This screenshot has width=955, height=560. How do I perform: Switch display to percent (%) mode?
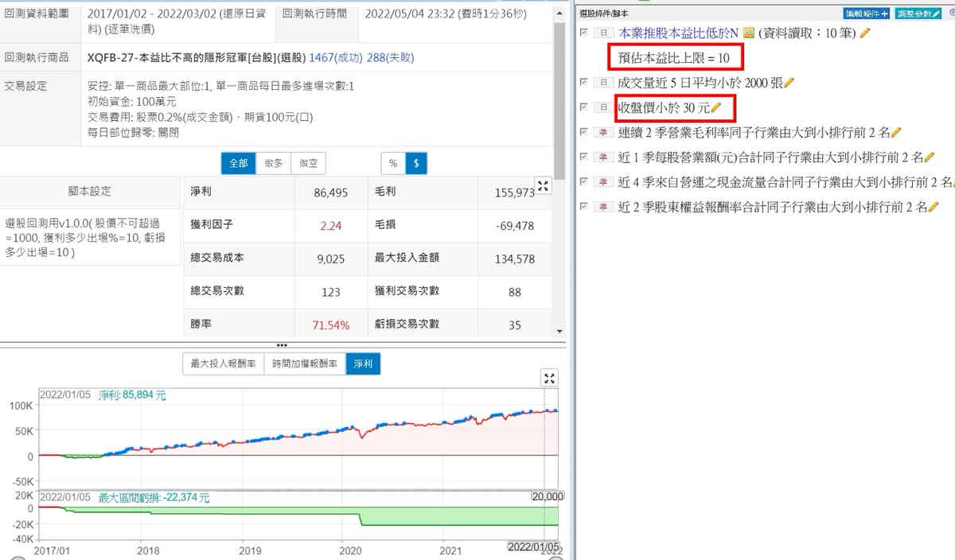[x=392, y=163]
